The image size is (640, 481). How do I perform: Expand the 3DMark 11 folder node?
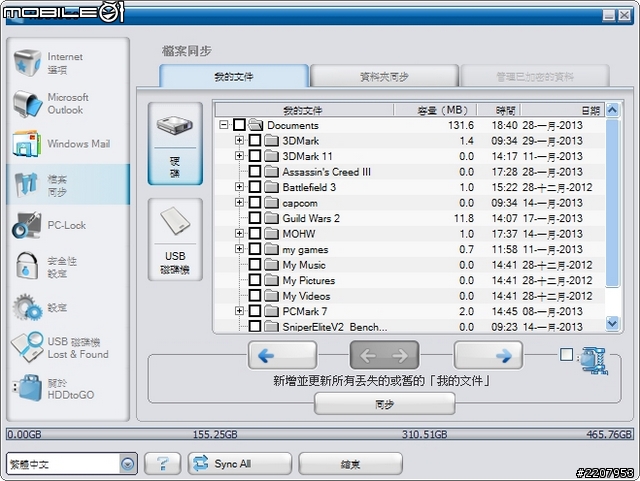pos(239,156)
